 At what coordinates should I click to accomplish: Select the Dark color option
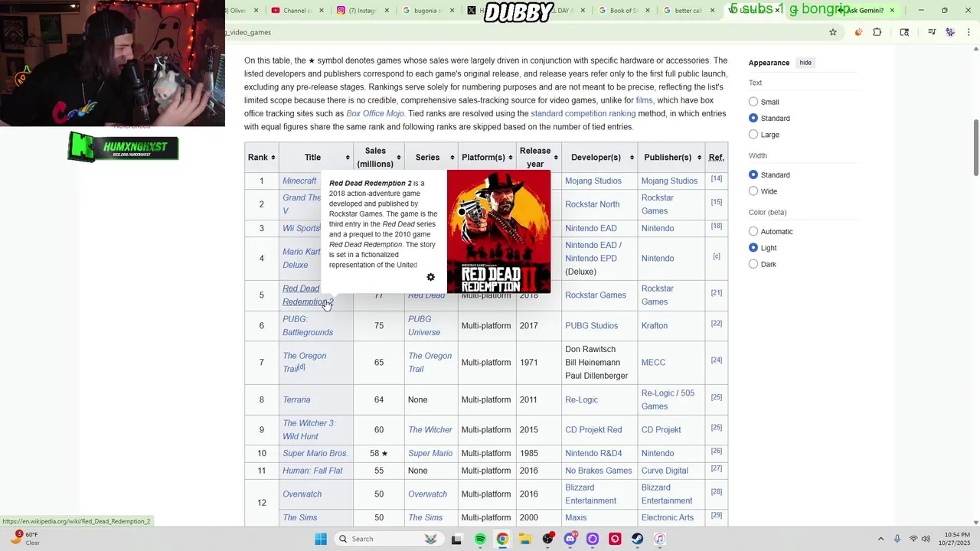[753, 264]
